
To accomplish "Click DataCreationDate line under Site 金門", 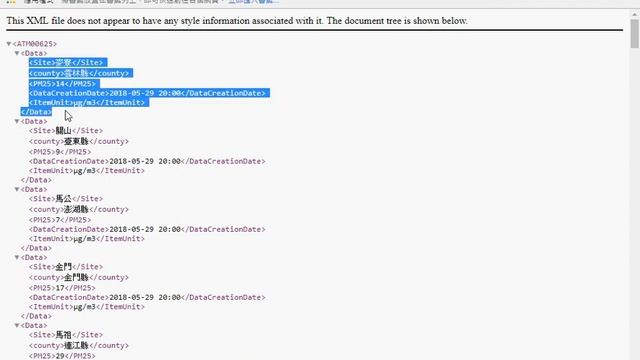I will 147,298.
